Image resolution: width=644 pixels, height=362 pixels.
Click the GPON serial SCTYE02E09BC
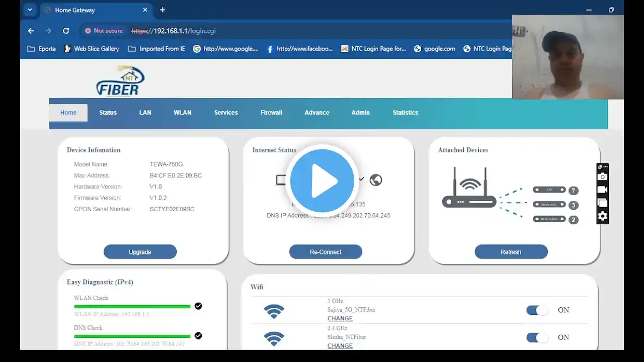point(172,209)
